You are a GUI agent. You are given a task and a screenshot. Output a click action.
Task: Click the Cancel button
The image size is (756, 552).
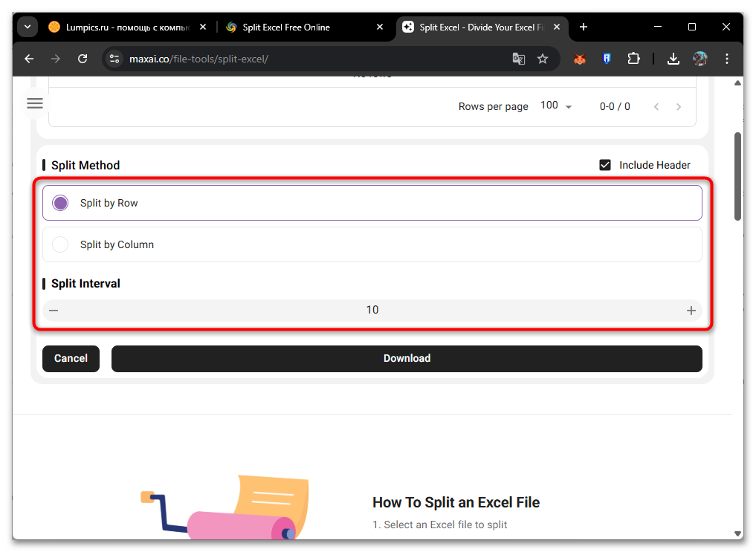(x=71, y=358)
